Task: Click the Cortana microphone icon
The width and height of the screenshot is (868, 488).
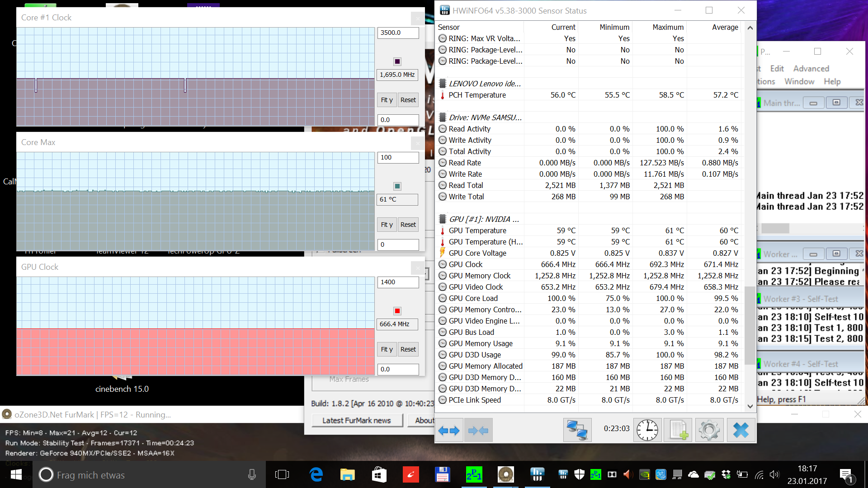Action: click(x=252, y=474)
